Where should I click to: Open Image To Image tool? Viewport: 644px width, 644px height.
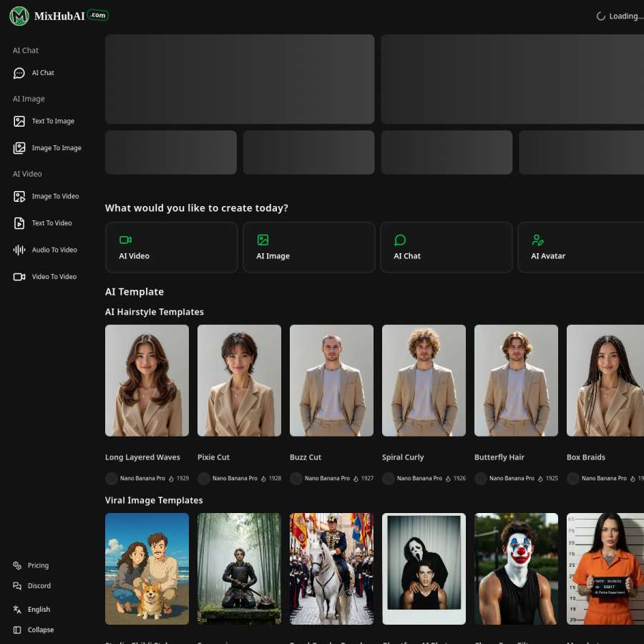point(47,148)
